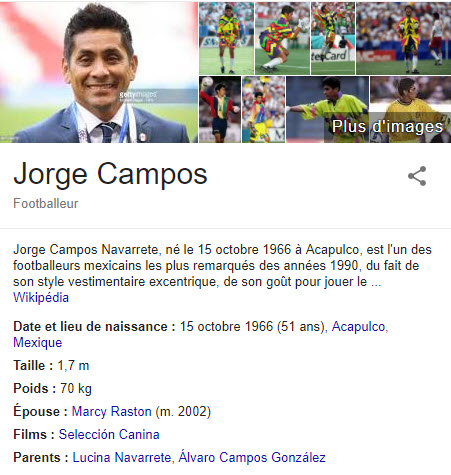Open the Marcy Raston spouse link

point(112,412)
